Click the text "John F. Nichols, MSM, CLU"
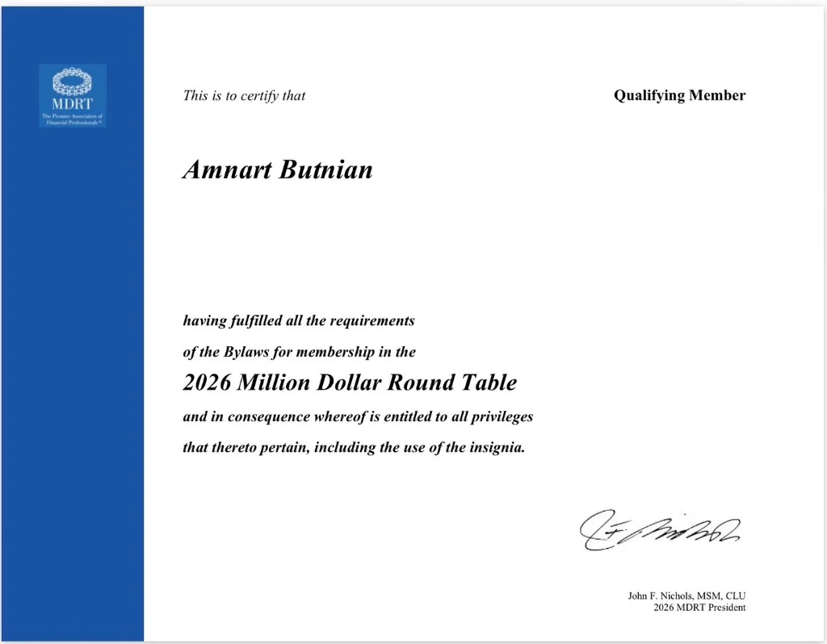 point(686,596)
